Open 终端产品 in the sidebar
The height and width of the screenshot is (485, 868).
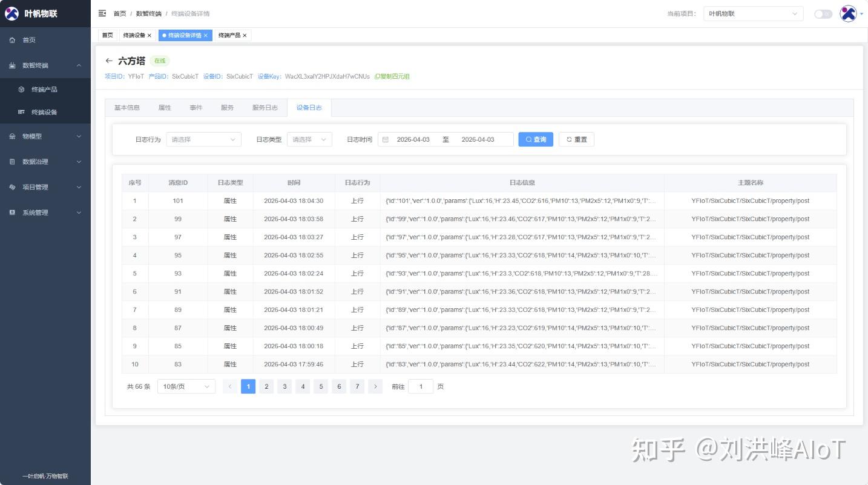coord(45,90)
